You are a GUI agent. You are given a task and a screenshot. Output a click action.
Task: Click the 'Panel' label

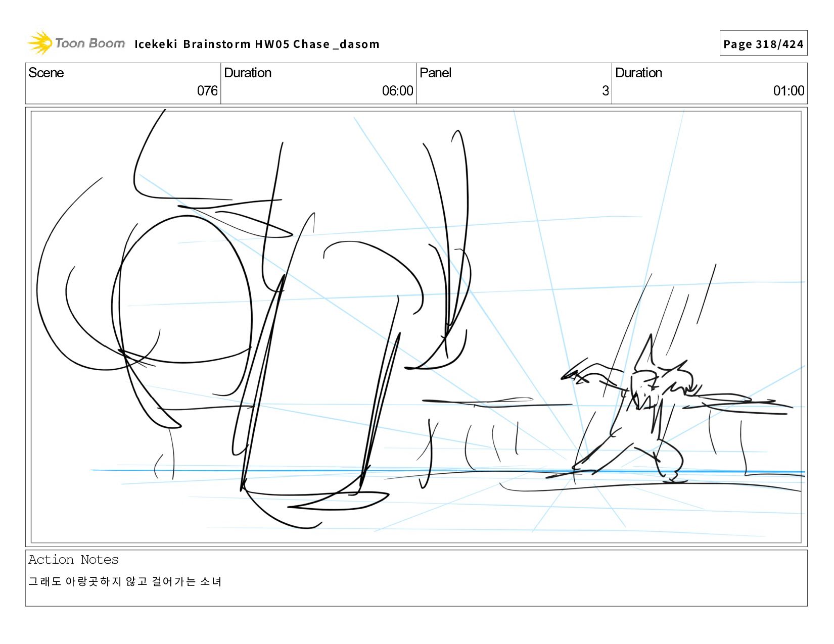point(435,73)
